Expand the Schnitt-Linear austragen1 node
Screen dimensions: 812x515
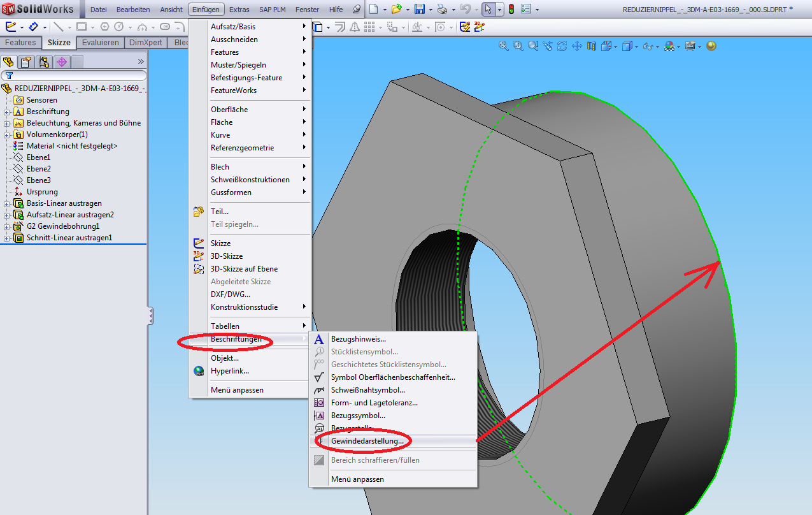click(x=6, y=238)
